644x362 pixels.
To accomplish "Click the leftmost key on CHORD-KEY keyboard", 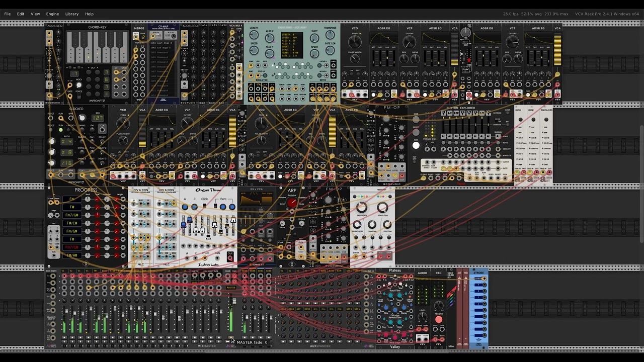I will click(x=72, y=48).
